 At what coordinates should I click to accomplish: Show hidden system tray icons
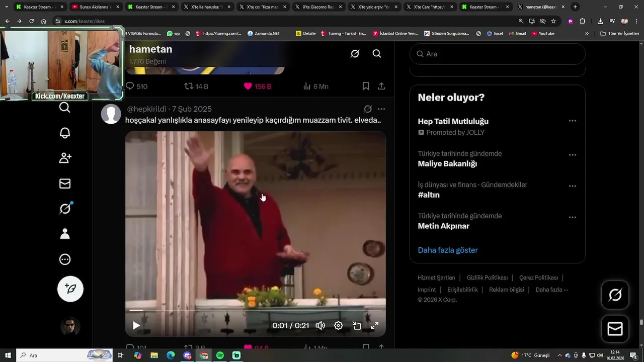[559, 355]
